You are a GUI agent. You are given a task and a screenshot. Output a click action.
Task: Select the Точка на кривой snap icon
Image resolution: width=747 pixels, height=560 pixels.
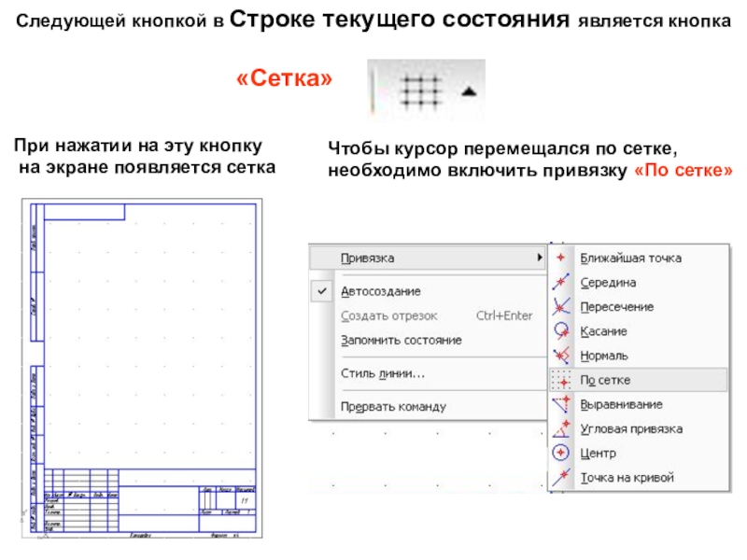(x=561, y=477)
